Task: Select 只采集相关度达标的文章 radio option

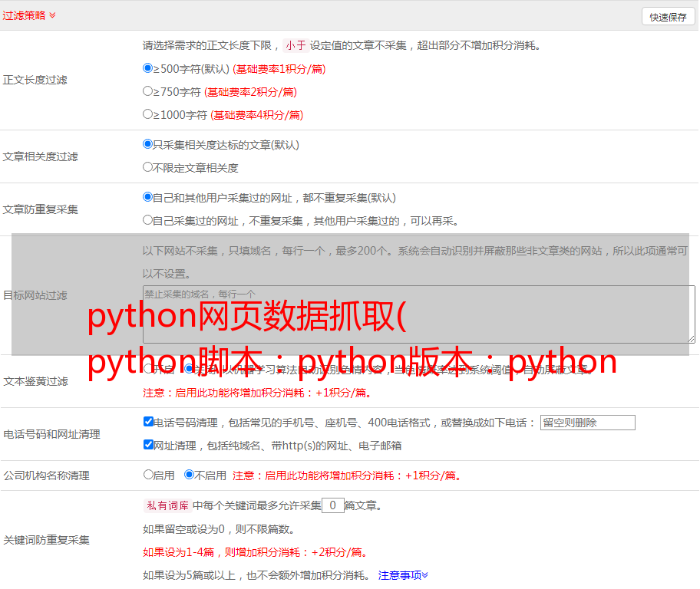Action: pos(148,144)
